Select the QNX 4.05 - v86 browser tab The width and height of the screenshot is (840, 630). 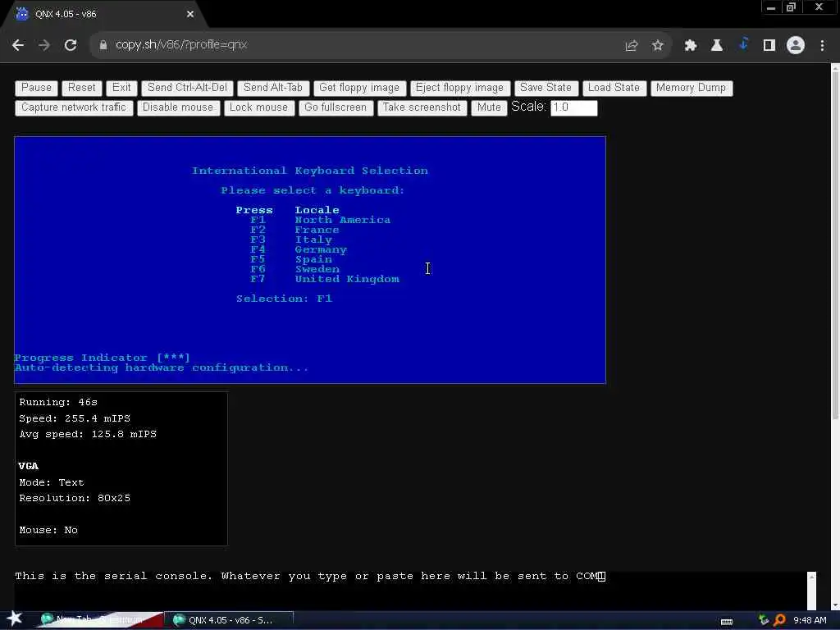pyautogui.click(x=104, y=15)
